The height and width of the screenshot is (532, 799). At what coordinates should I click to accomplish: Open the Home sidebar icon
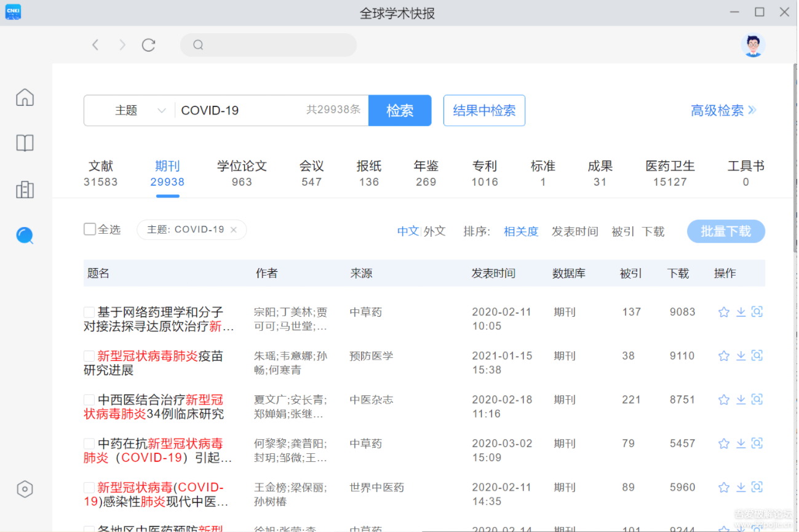coord(25,97)
